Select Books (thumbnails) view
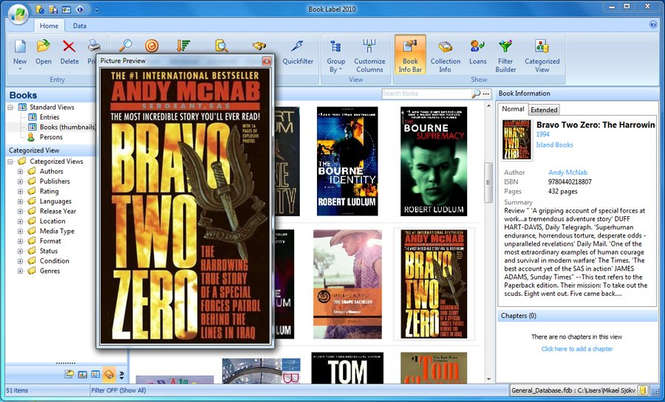This screenshot has width=665, height=402. coord(67,127)
